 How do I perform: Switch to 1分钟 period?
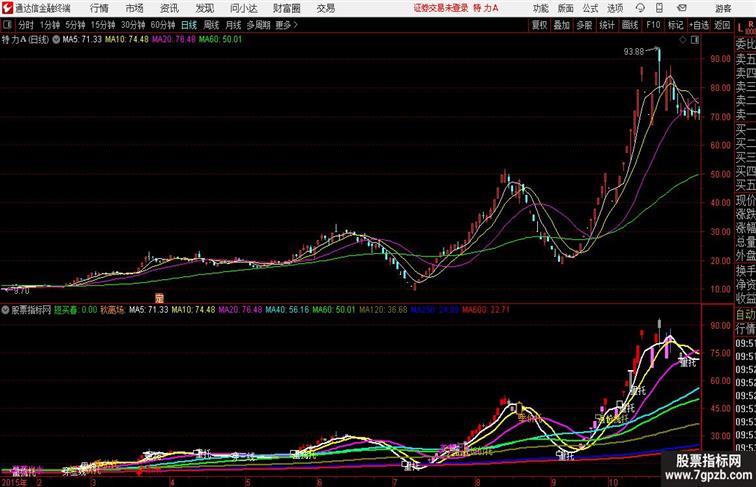click(50, 25)
